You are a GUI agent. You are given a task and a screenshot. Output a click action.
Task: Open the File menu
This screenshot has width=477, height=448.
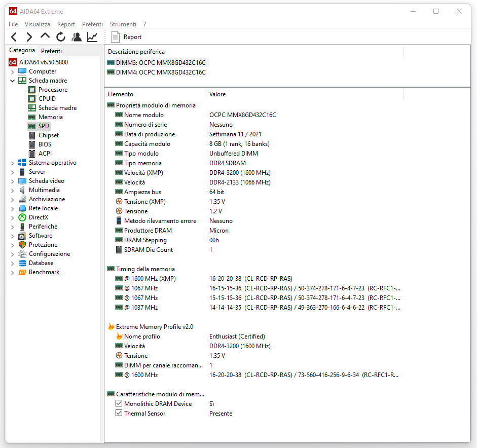pos(13,24)
